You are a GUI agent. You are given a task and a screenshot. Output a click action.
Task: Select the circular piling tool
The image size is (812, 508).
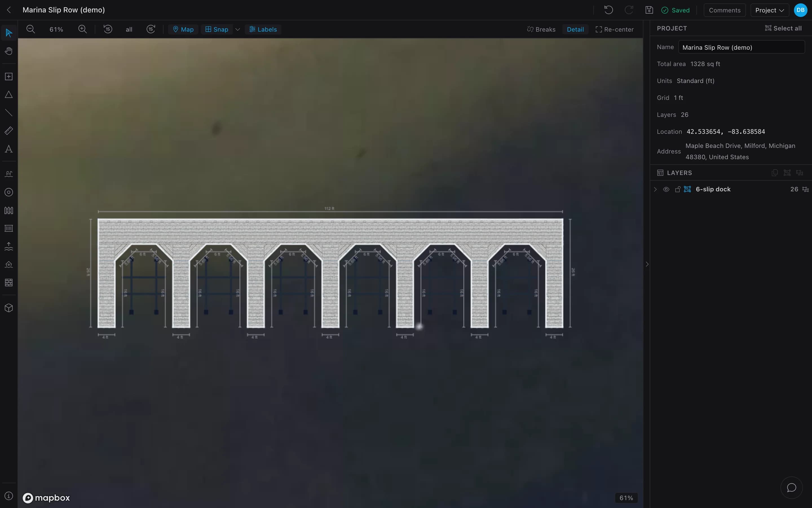9,192
